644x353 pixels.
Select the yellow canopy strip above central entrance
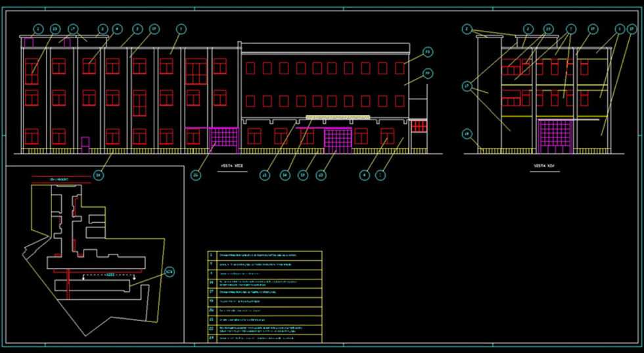tap(338, 118)
